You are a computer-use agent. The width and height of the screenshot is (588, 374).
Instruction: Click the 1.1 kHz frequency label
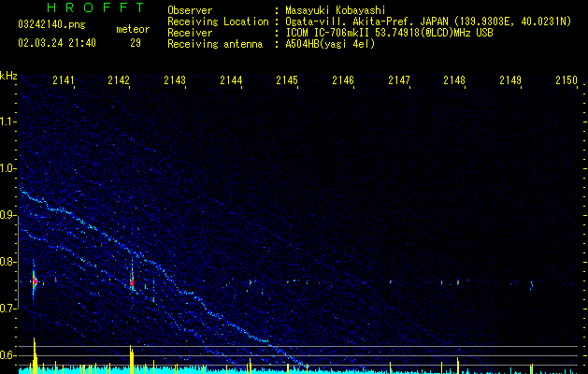coord(8,122)
